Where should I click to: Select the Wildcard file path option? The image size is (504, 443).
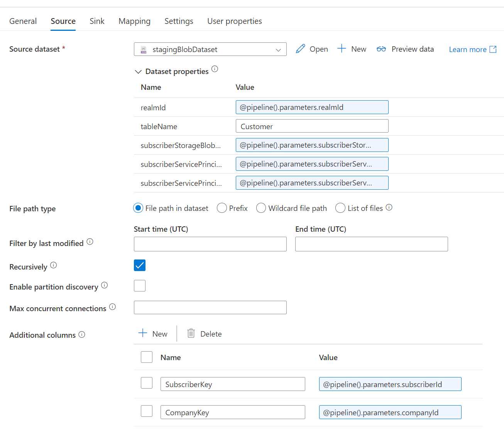coord(261,208)
